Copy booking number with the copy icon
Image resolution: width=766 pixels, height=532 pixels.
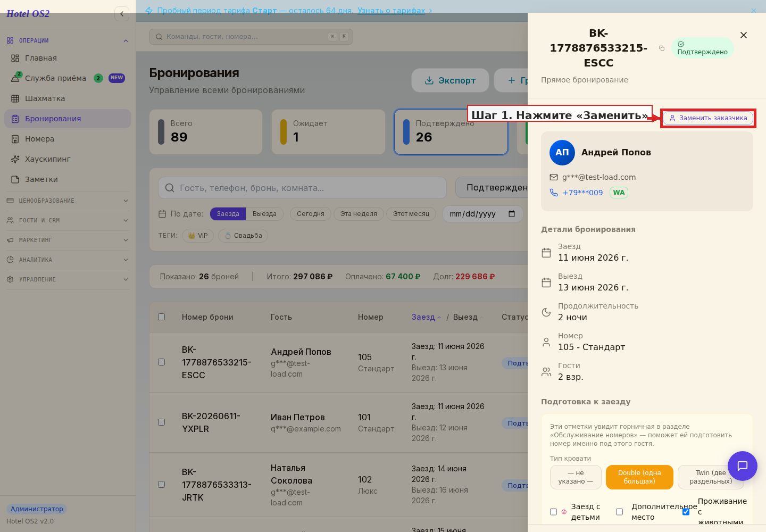pyautogui.click(x=662, y=48)
